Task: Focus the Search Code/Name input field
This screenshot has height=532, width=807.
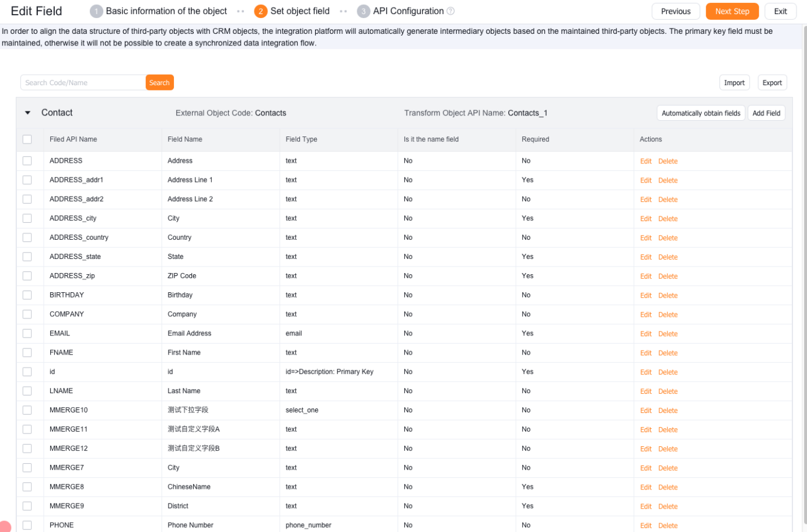Action: [x=83, y=83]
